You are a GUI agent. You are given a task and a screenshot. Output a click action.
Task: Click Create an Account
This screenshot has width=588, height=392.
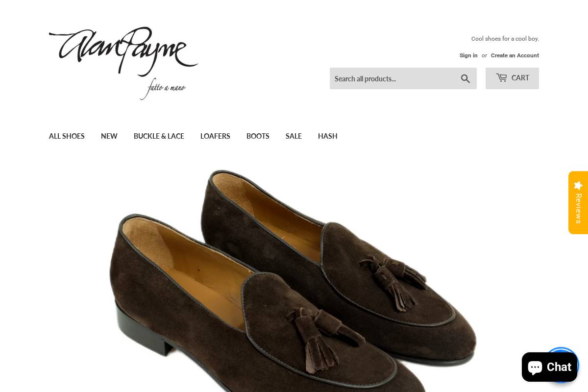[x=514, y=55]
